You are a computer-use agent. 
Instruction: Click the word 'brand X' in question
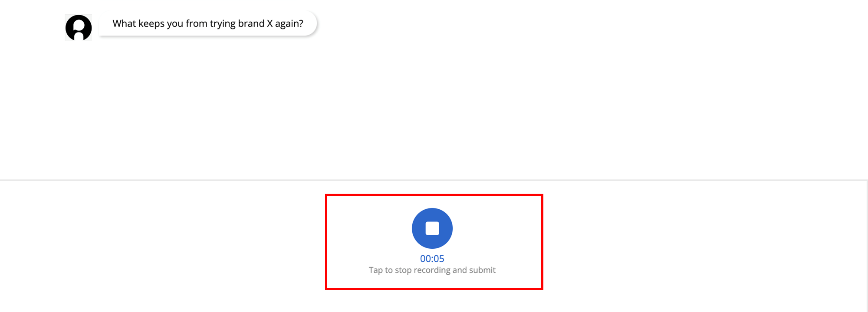pyautogui.click(x=255, y=23)
